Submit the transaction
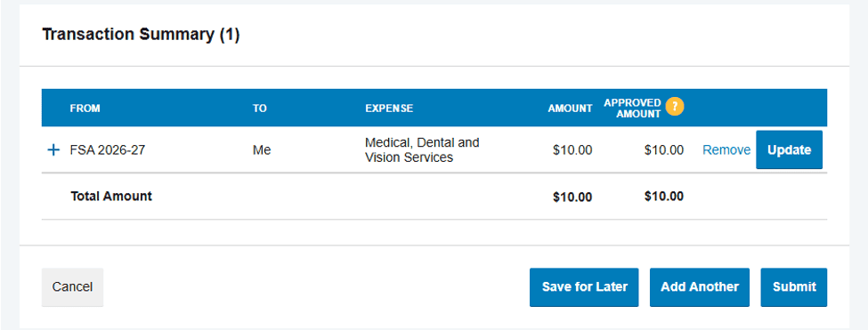Screen dimensions: 868x330 (794, 287)
